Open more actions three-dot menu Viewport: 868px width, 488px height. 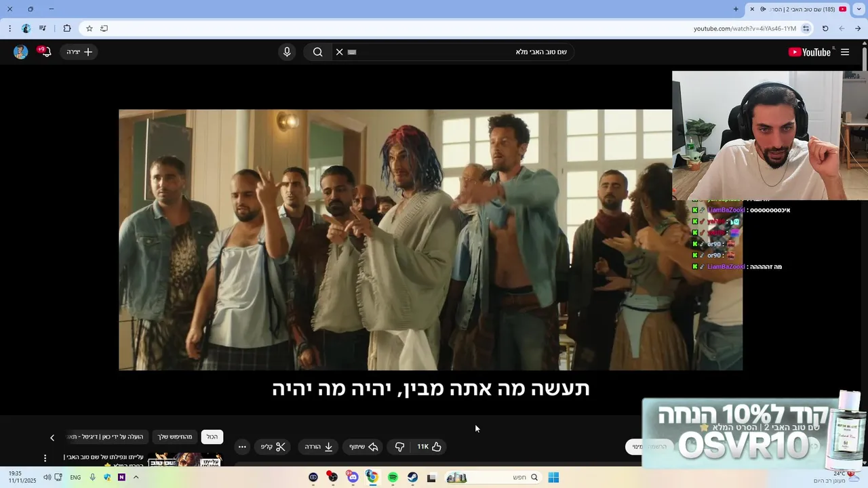[242, 447]
